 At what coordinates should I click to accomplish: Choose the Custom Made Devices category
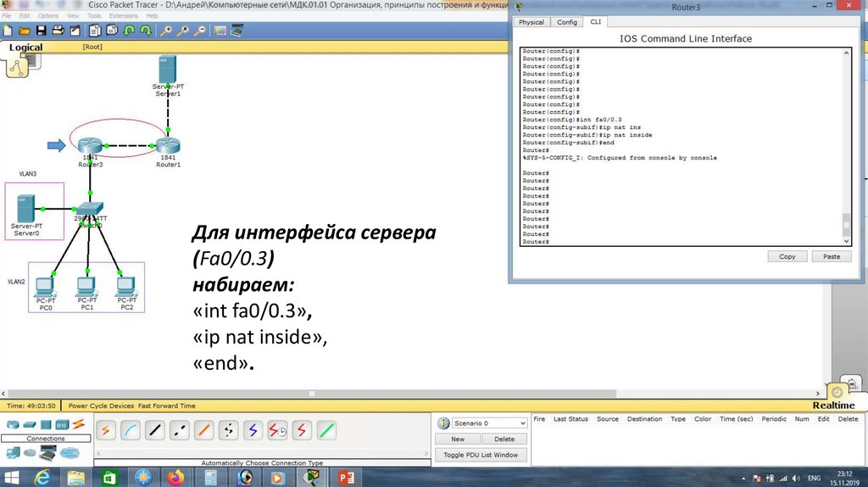click(x=47, y=453)
